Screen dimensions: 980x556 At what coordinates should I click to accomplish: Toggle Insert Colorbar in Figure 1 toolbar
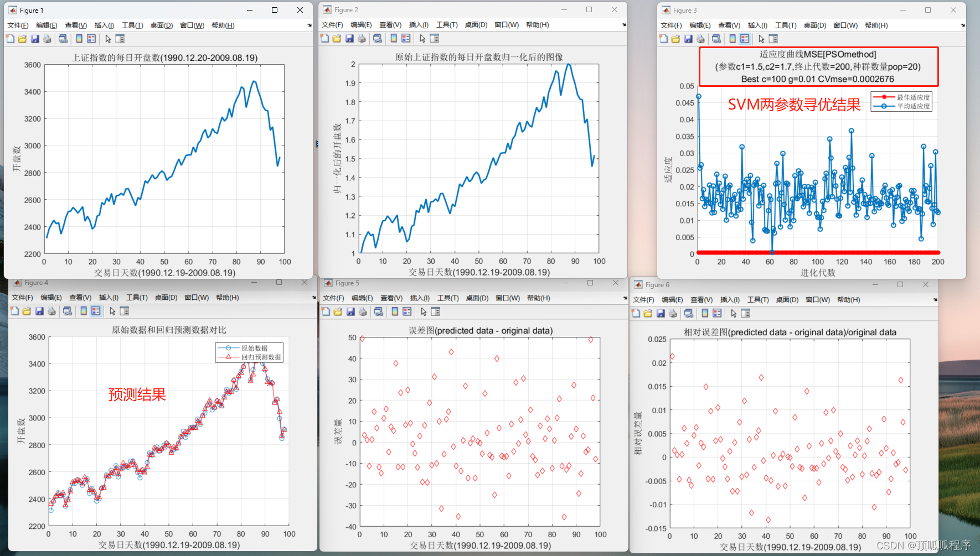pos(79,39)
